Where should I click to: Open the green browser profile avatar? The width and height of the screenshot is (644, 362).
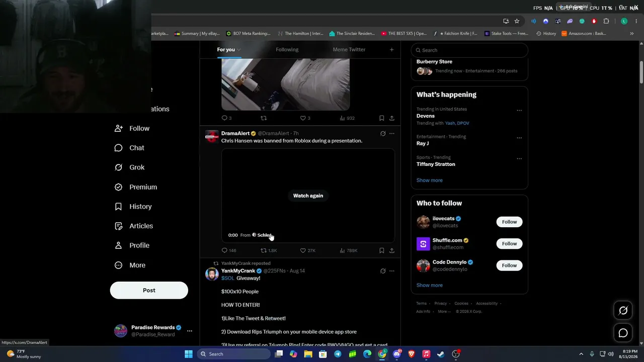pyautogui.click(x=624, y=21)
